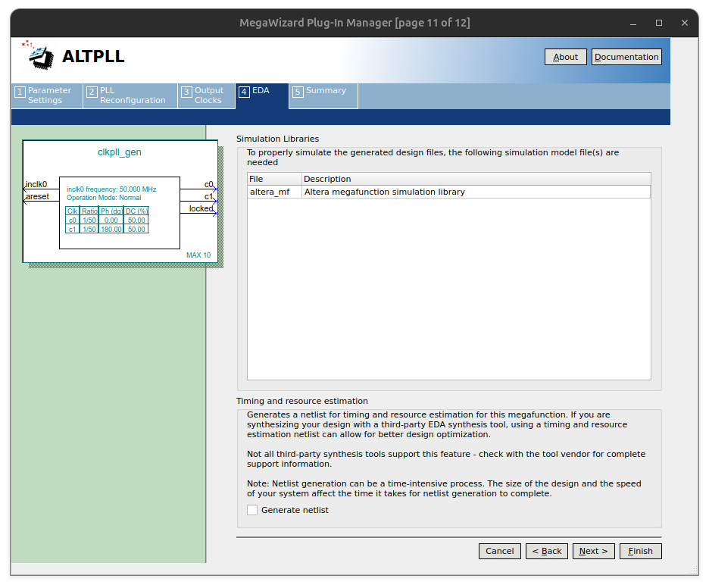
Task: Click the File column header
Action: point(274,179)
